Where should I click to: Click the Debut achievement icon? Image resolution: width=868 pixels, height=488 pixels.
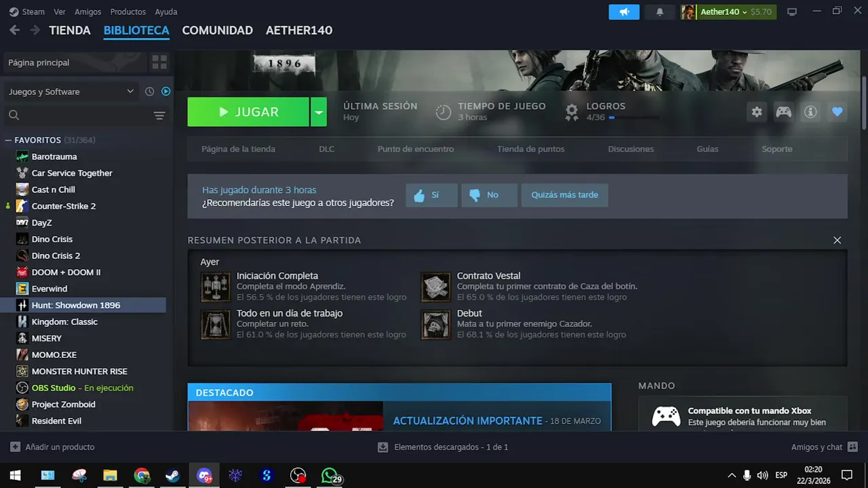pos(436,325)
